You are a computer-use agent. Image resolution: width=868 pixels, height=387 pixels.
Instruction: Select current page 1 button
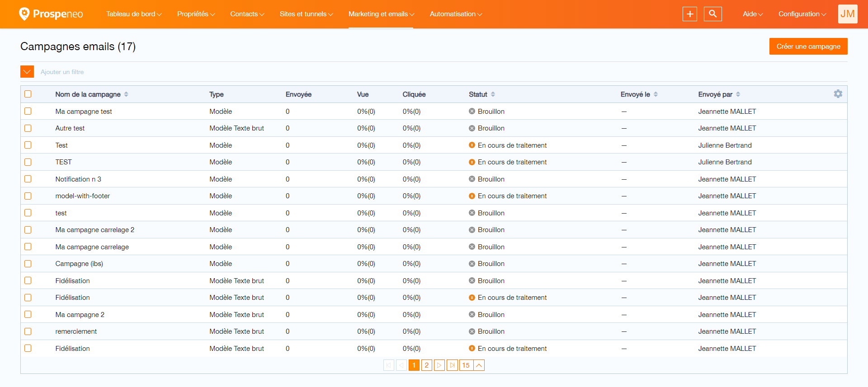(414, 365)
